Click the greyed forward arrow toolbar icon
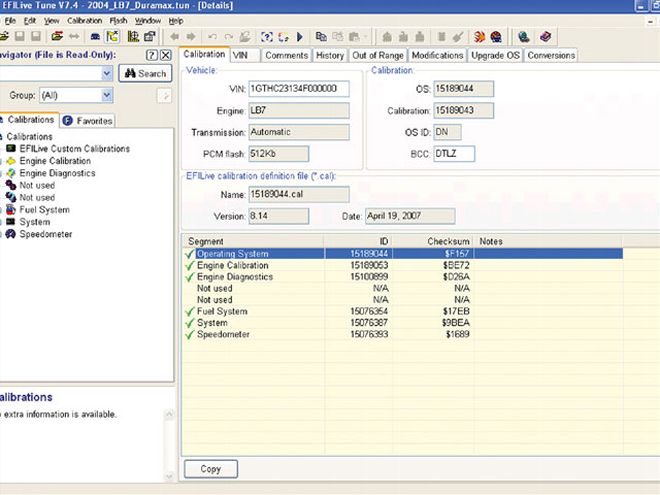 click(x=191, y=37)
